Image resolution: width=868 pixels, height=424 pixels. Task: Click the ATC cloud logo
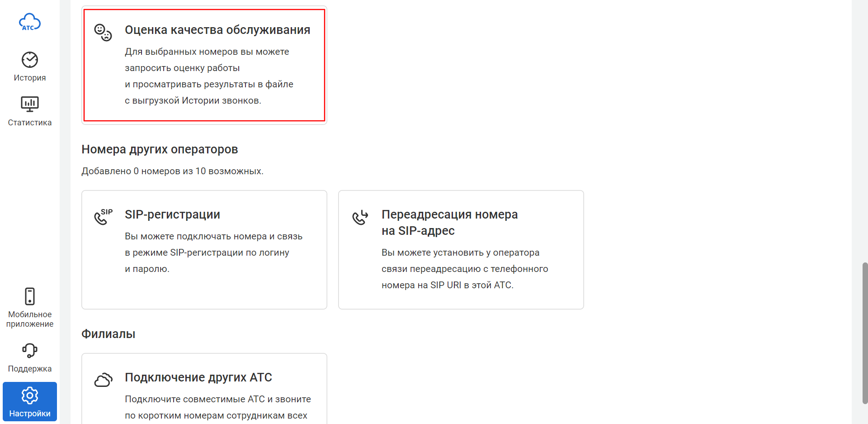pos(30,22)
